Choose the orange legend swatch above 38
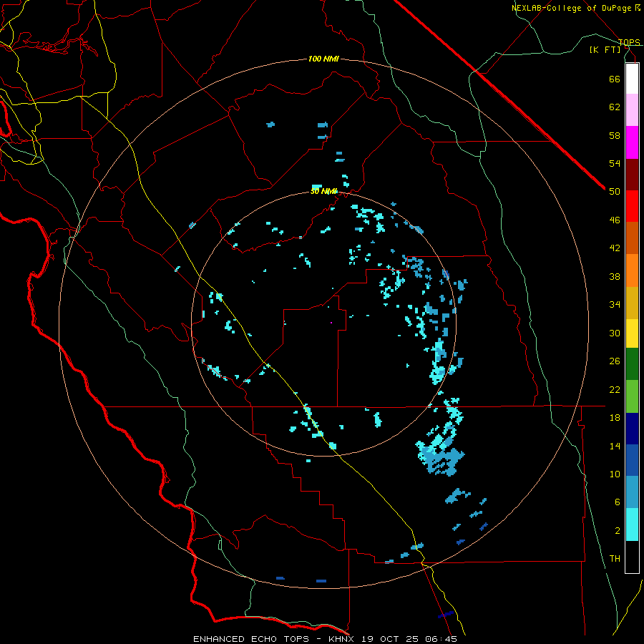This screenshot has width=644, height=644. coord(632,270)
